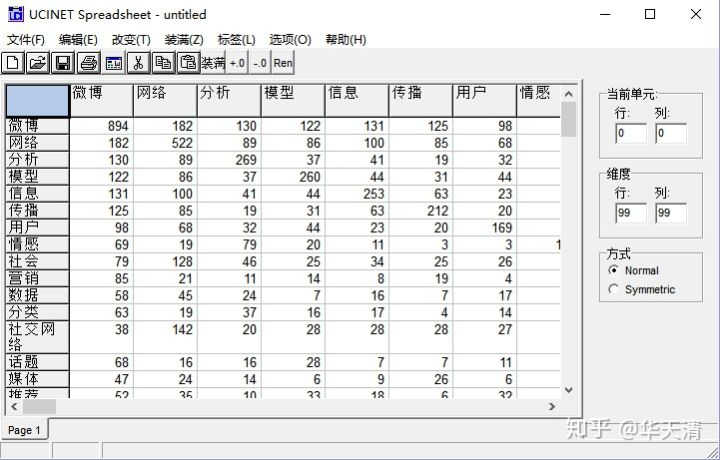Open the 选项(O) menu

click(x=290, y=40)
